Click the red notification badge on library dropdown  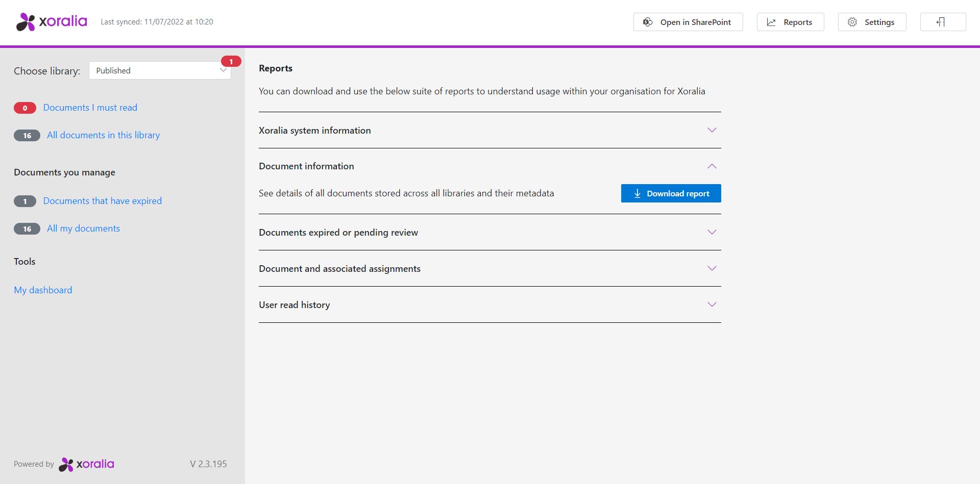231,61
